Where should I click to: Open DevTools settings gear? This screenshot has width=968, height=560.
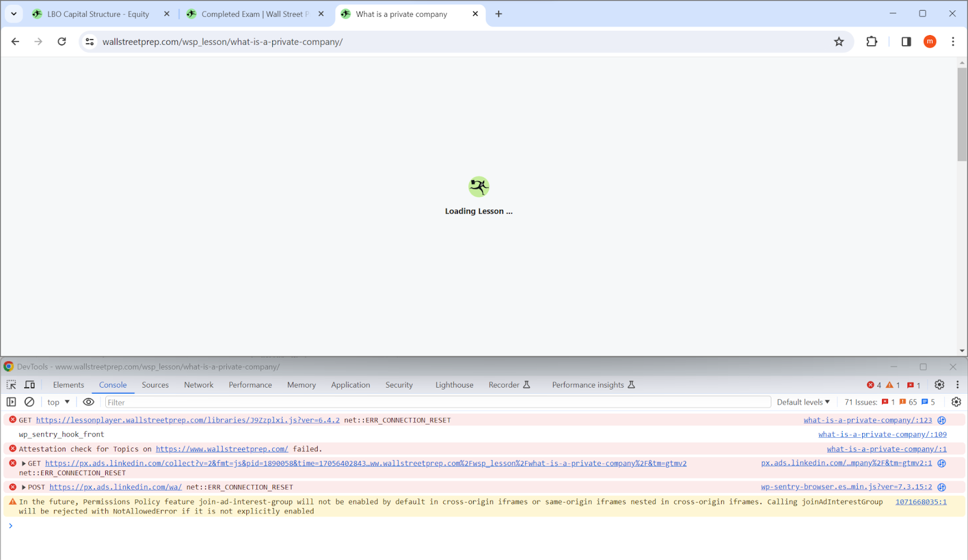point(939,385)
